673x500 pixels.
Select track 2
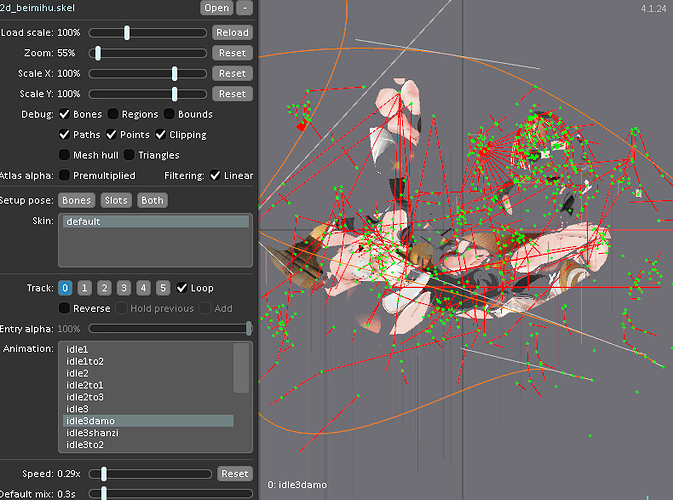pos(104,288)
